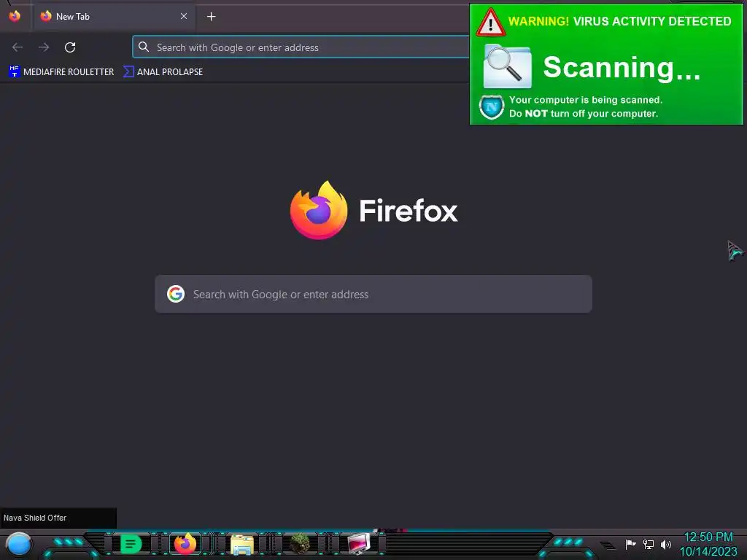747x560 pixels.
Task: Open the Start orb menu
Action: 18,545
